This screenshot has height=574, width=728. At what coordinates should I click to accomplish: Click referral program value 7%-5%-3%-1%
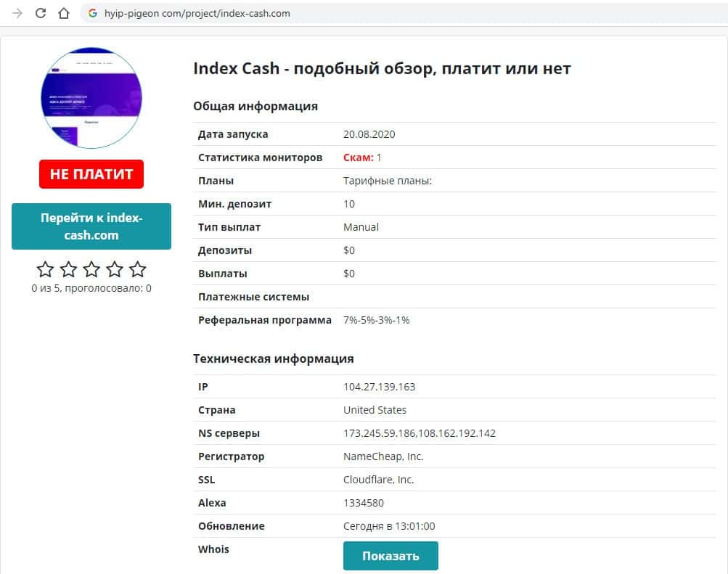click(x=377, y=320)
